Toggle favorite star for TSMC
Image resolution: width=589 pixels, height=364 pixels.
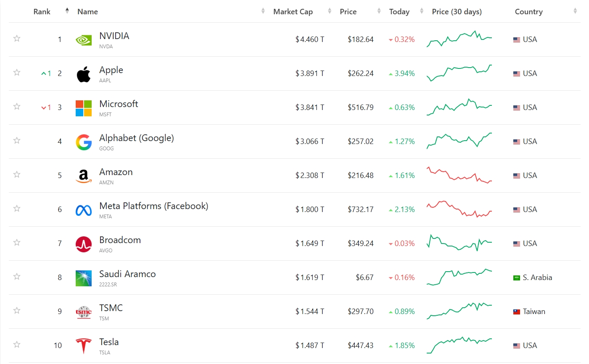pos(17,311)
